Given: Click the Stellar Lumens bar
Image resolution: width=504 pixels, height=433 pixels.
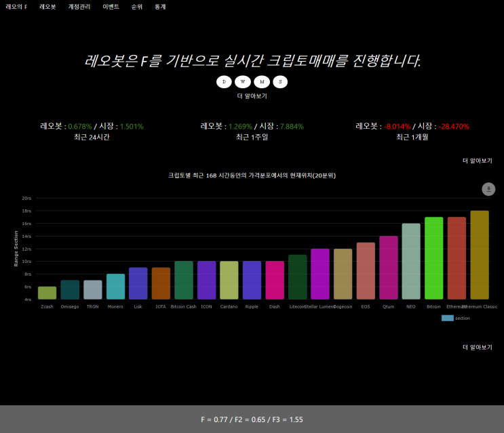Looking at the screenshot, I should click(x=319, y=274).
